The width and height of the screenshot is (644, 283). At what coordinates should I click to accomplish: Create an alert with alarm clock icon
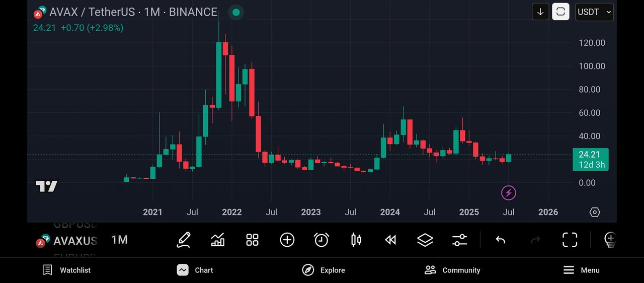[x=321, y=240]
